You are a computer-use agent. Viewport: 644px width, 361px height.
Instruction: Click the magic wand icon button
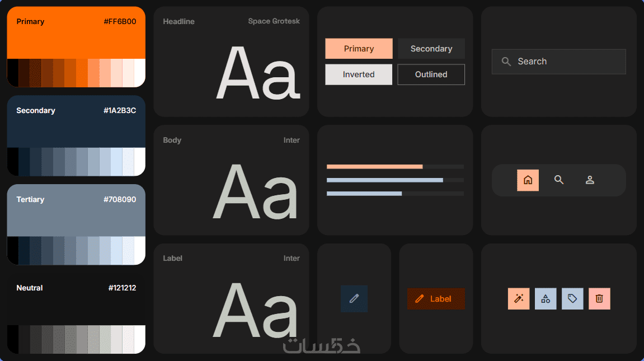(519, 298)
